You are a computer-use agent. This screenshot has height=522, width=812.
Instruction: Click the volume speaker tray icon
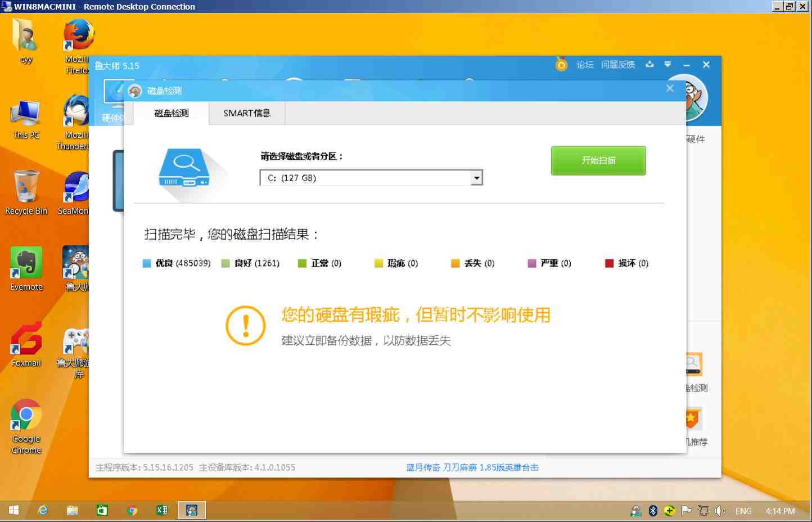point(720,511)
